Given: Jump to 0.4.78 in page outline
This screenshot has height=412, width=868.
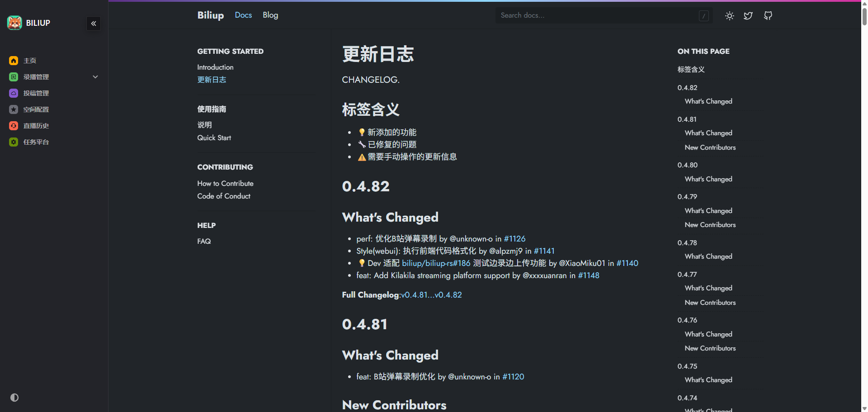Looking at the screenshot, I should [687, 242].
